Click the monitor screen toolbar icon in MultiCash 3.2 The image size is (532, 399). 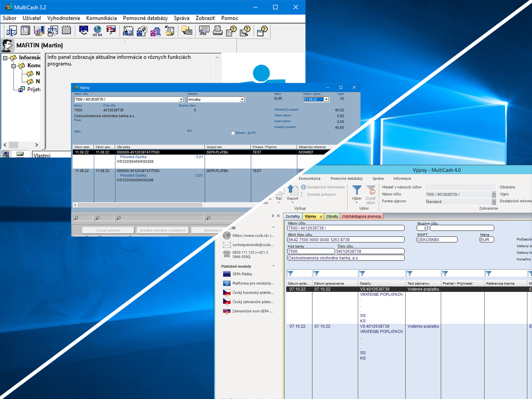click(x=204, y=31)
